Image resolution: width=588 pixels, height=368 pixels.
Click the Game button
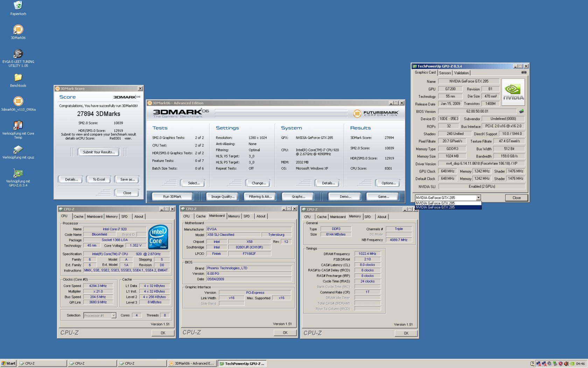(x=383, y=197)
